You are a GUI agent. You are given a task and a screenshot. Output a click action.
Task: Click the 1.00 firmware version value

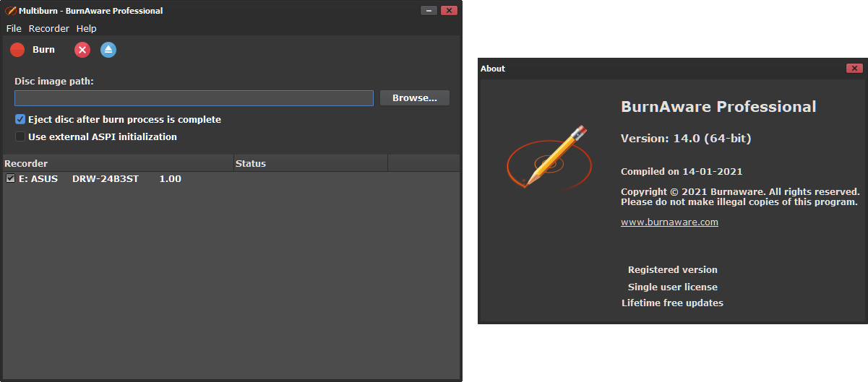pos(170,178)
